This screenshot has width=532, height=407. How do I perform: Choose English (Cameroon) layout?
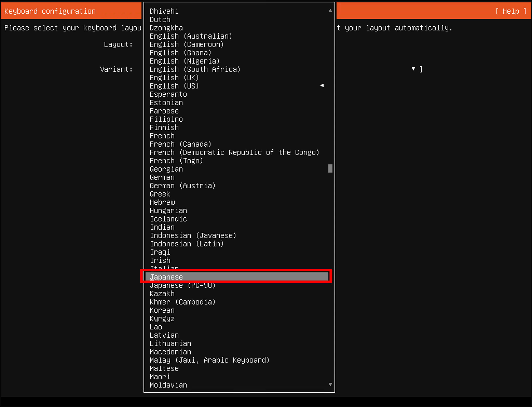187,44
